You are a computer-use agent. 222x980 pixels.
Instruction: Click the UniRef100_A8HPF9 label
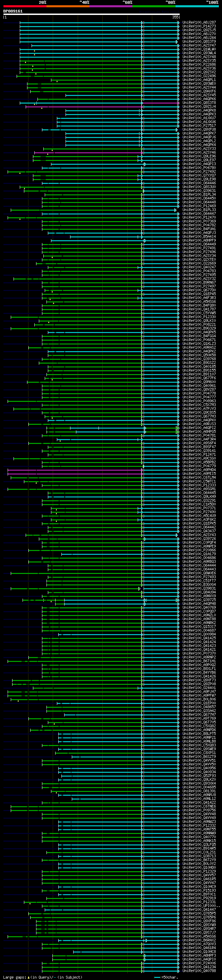pyautogui.click(x=199, y=241)
